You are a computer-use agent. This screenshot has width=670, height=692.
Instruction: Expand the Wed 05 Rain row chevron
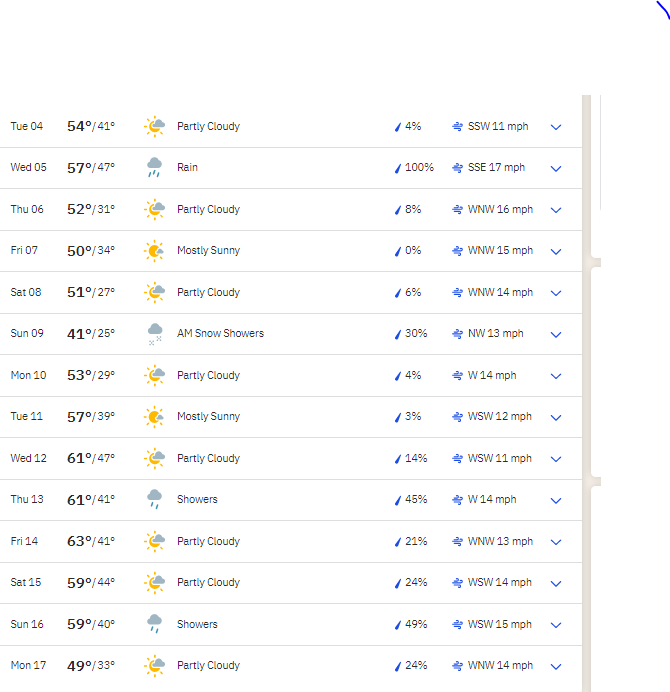(556, 169)
